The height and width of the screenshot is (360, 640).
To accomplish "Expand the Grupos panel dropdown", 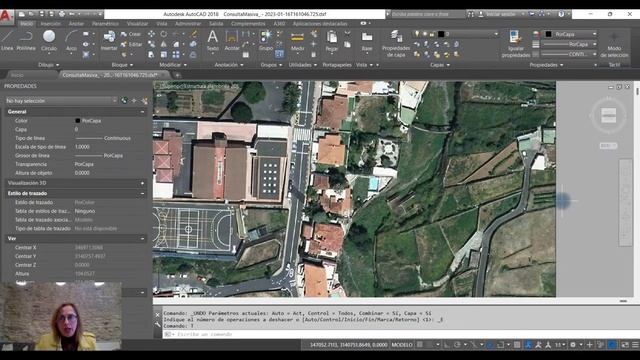I will click(271, 65).
